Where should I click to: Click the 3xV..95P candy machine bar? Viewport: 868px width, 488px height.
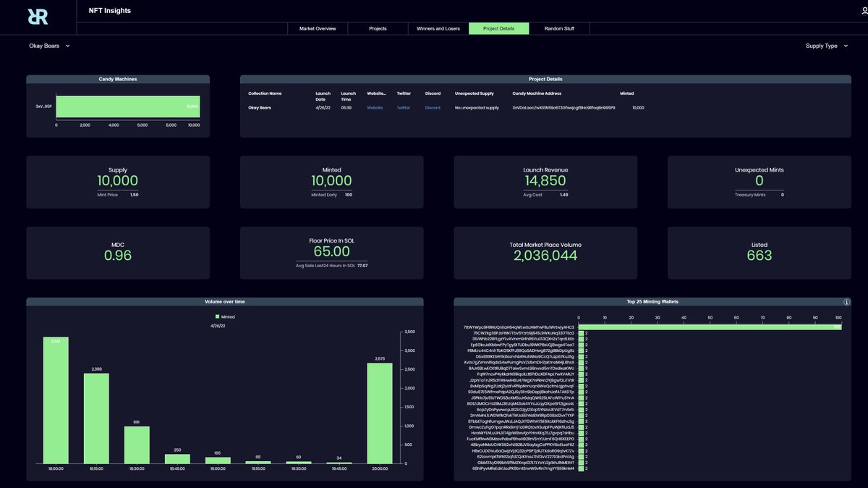128,106
